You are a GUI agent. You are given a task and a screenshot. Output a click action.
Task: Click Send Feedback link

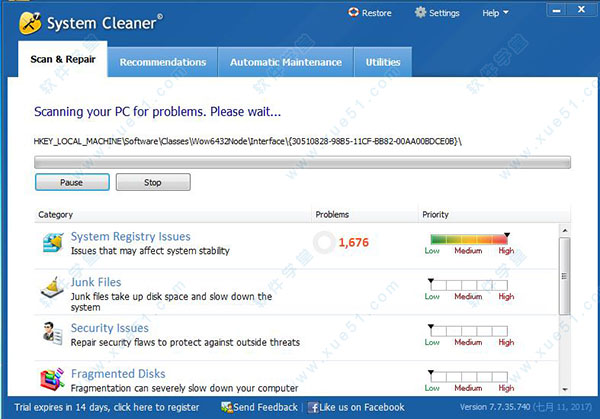click(x=265, y=407)
